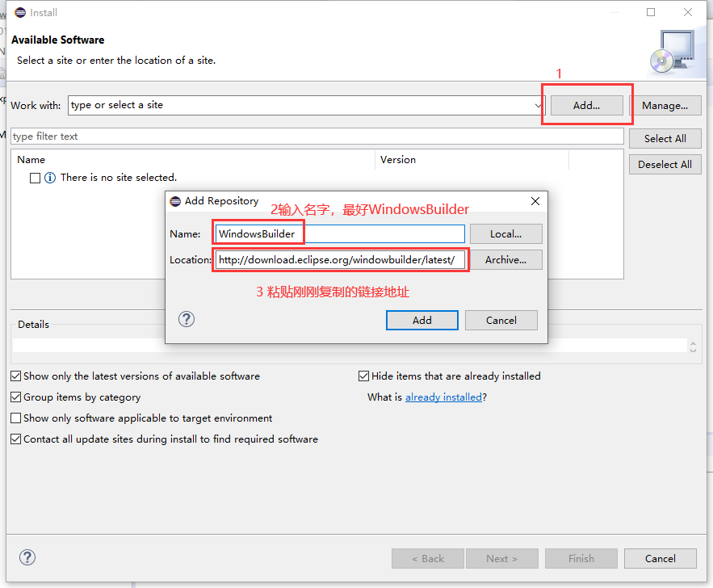Image resolution: width=713 pixels, height=588 pixels.
Task: Click the help icon in Add Repository dialog
Action: [x=187, y=319]
